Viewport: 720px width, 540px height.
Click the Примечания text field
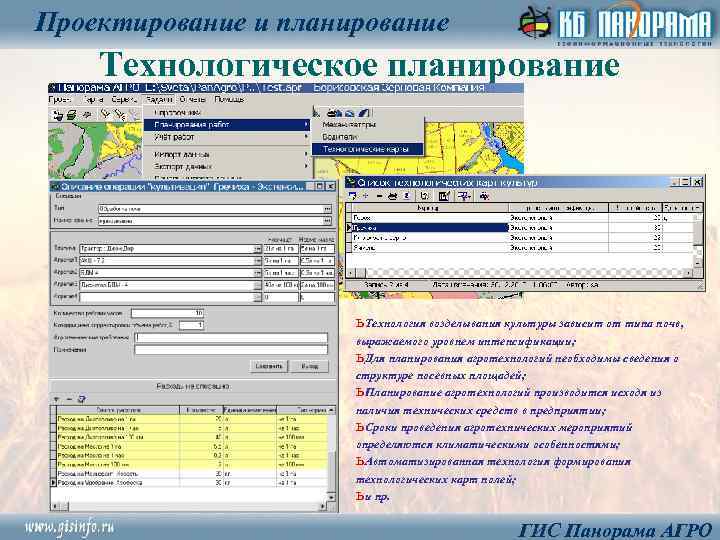click(x=231, y=350)
